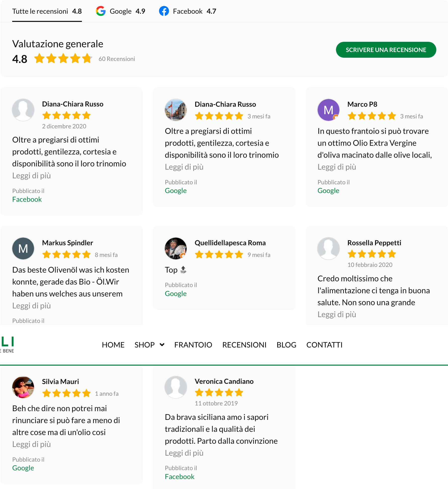Click Markus Spindler's gray M avatar

[x=23, y=248]
